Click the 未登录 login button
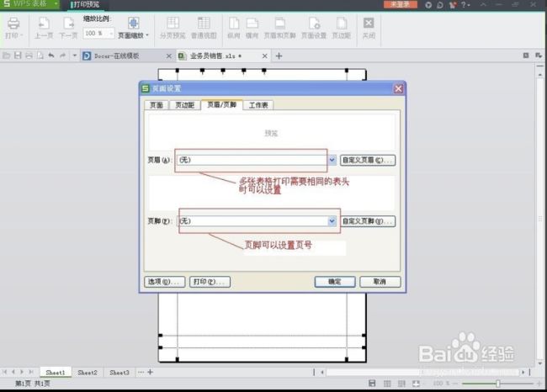Screen dimensions: 547x392 click(x=400, y=4)
